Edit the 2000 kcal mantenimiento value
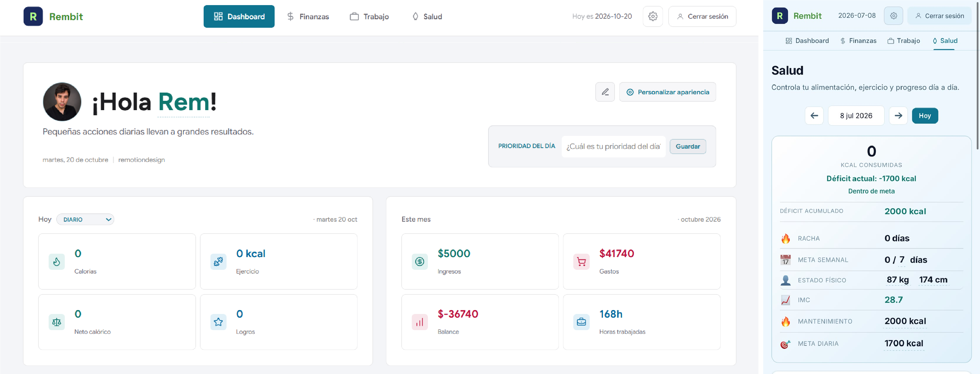The width and height of the screenshot is (980, 374). (905, 321)
